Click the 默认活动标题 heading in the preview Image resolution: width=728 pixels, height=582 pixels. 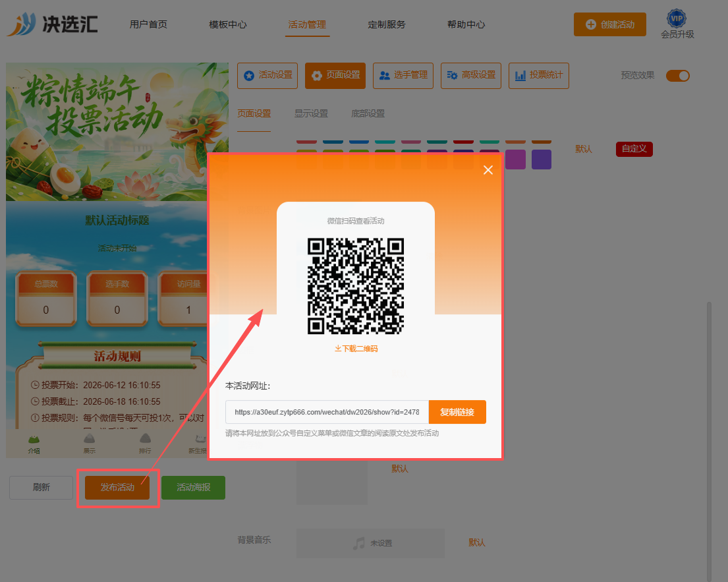117,220
